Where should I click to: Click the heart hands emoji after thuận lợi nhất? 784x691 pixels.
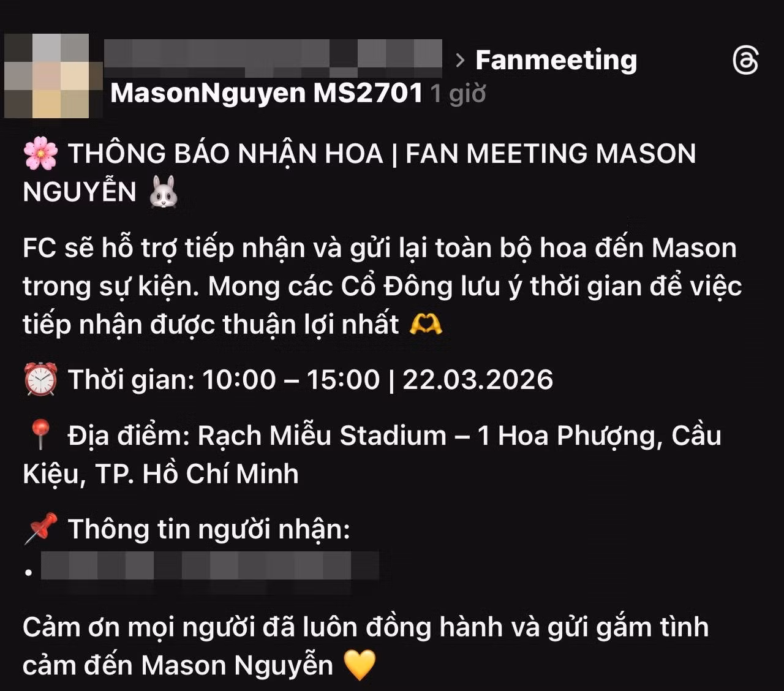click(426, 325)
